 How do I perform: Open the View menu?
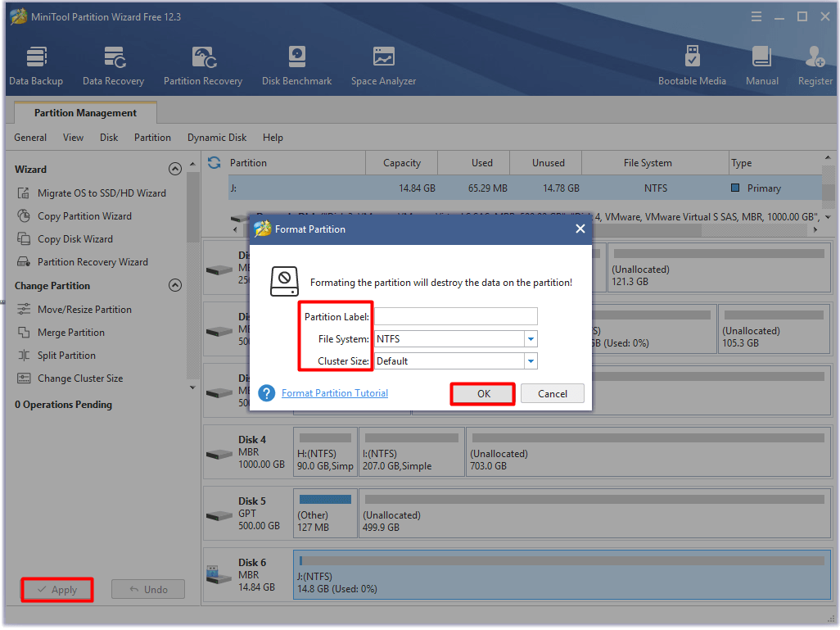pyautogui.click(x=73, y=138)
